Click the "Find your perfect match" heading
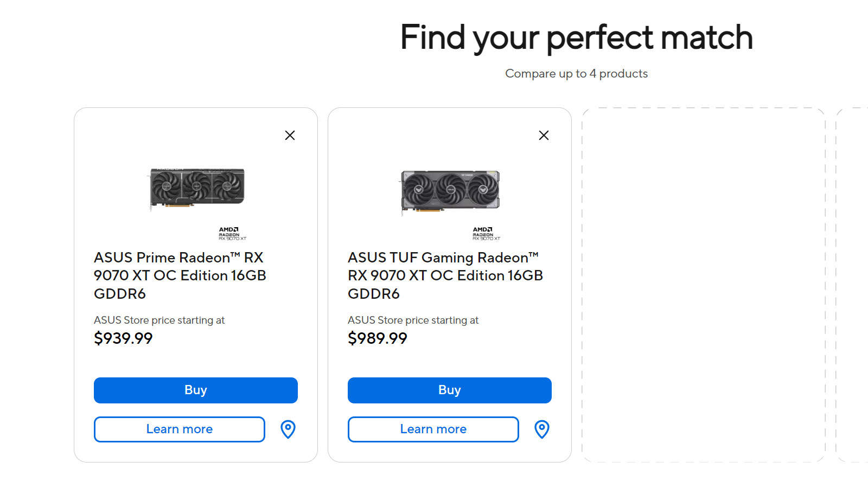Viewport: 868px width, 488px height. (576, 38)
